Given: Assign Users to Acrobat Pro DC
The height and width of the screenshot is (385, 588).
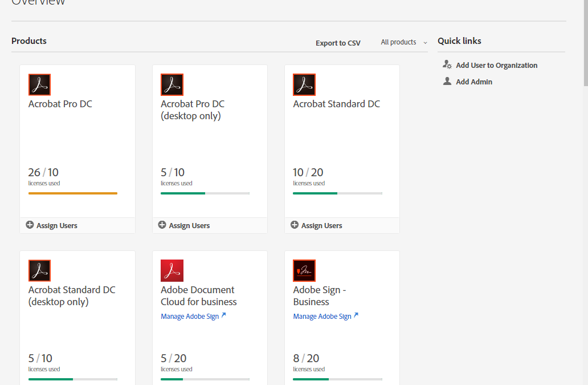Looking at the screenshot, I should pos(56,226).
